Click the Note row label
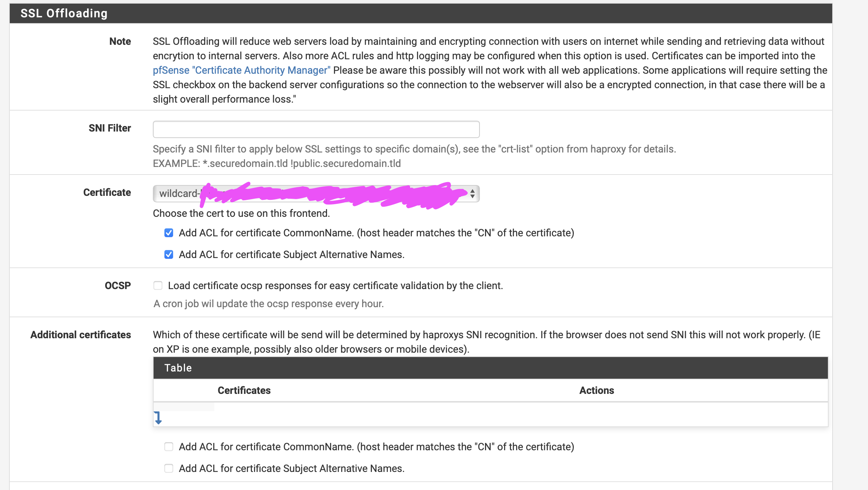868x490 pixels. tap(120, 41)
